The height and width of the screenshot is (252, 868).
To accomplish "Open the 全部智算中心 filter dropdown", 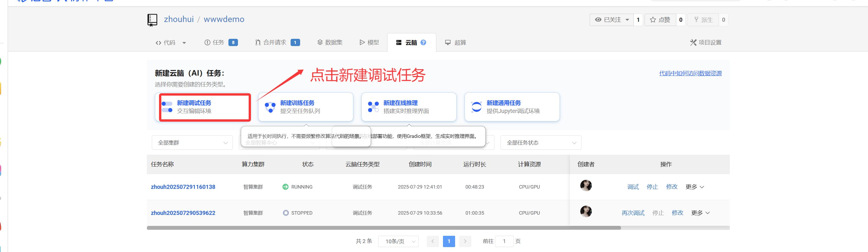I will coord(279,143).
